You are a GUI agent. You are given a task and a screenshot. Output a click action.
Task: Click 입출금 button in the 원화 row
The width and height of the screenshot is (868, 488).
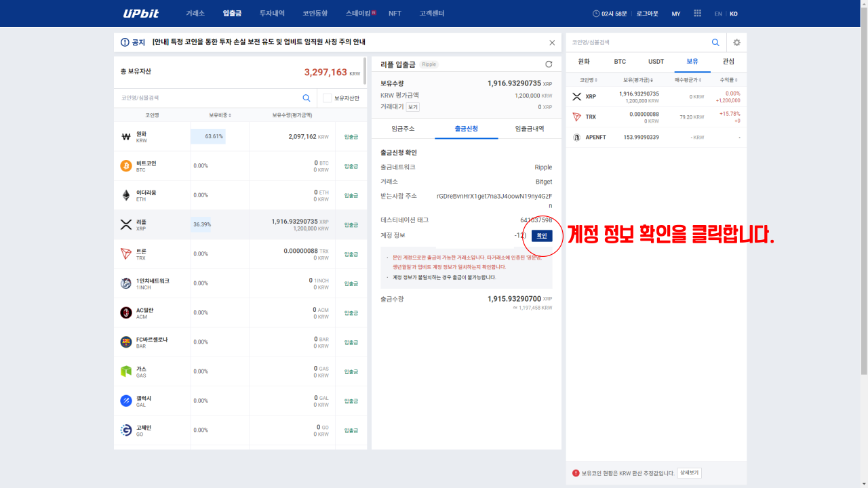[x=351, y=136]
